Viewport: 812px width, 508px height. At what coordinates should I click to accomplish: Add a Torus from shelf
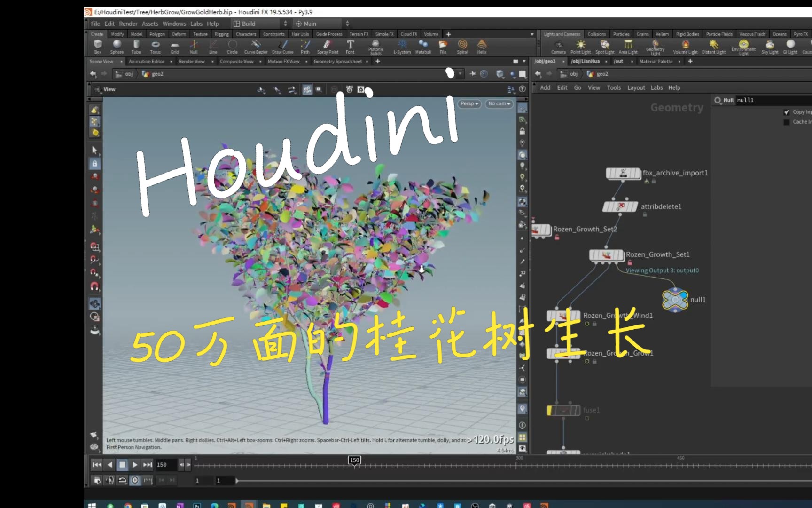click(156, 46)
